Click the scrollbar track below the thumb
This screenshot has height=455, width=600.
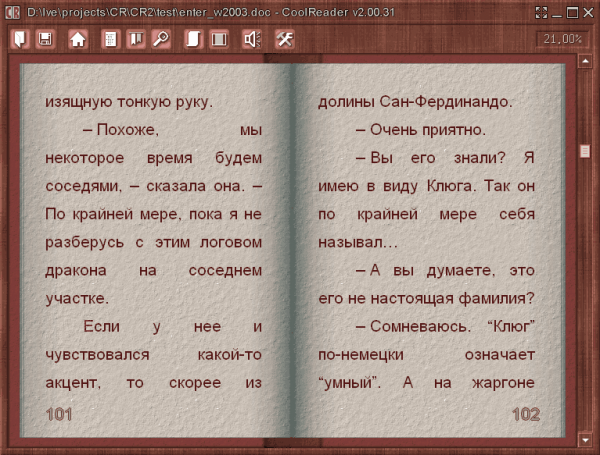pyautogui.click(x=584, y=300)
